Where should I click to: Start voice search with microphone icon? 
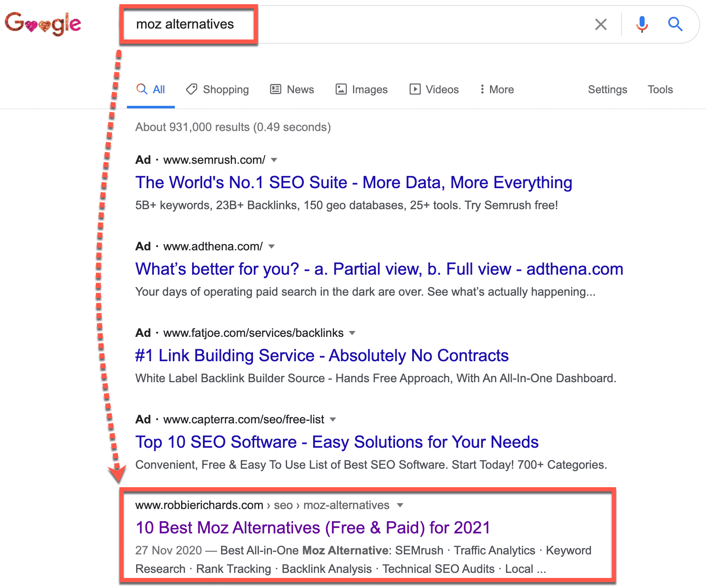pos(642,24)
